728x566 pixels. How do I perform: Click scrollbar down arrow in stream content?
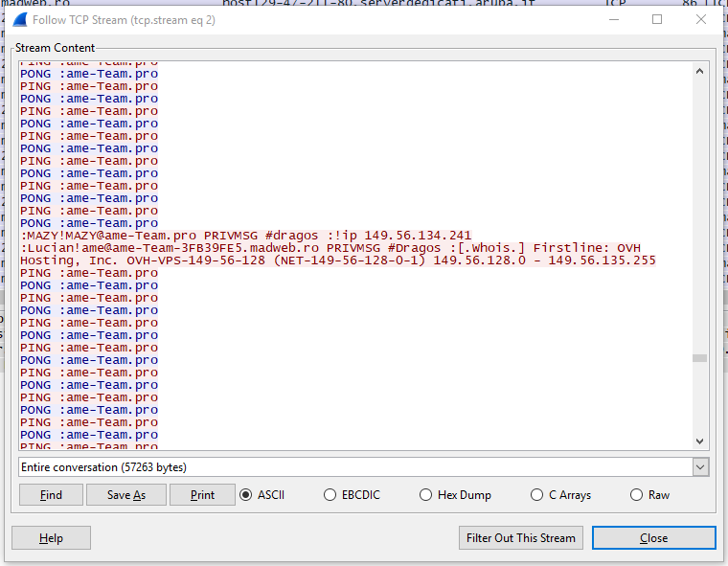click(x=699, y=440)
